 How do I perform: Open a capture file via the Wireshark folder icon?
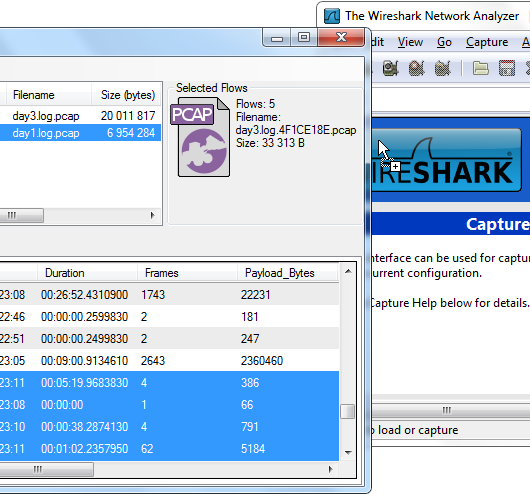(481, 68)
